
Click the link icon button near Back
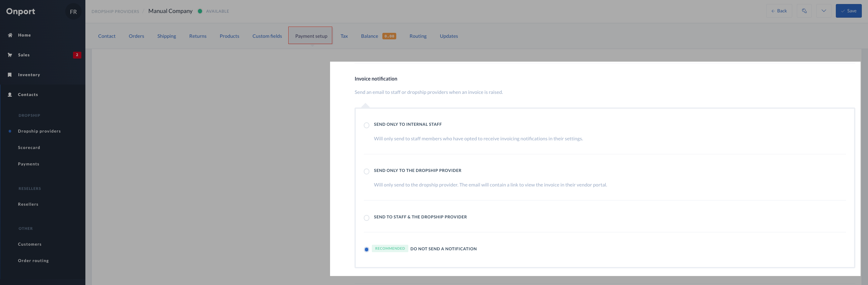pos(804,11)
